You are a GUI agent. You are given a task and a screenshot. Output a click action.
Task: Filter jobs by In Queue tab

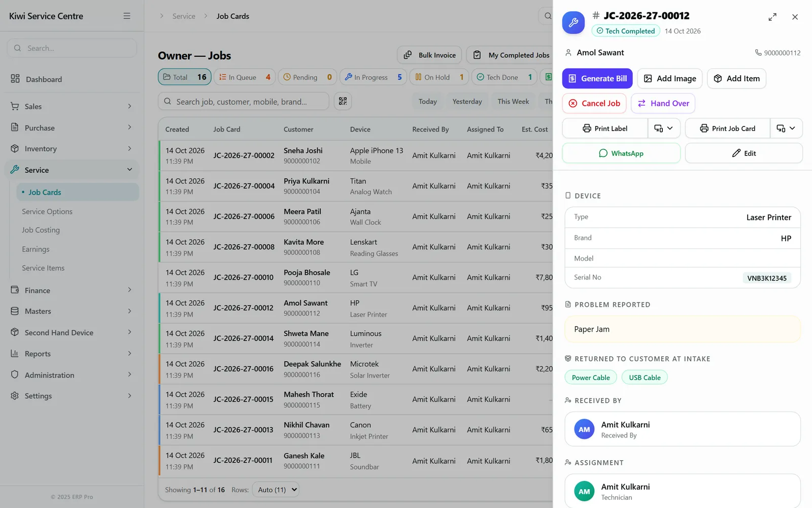coord(245,77)
